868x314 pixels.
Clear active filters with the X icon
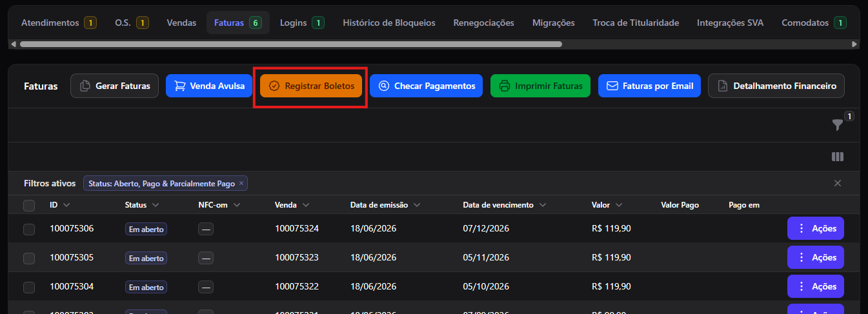pyautogui.click(x=838, y=183)
